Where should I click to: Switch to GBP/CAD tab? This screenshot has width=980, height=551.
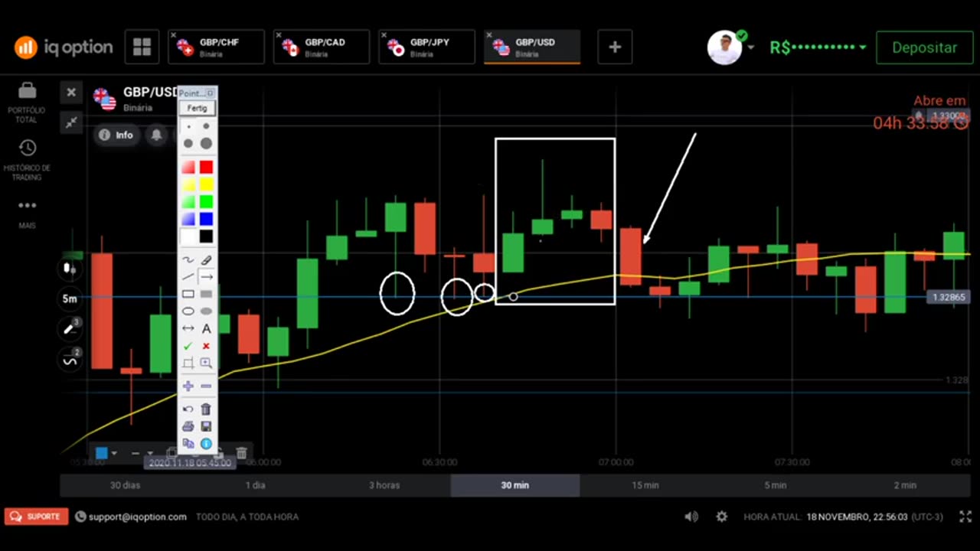click(322, 47)
